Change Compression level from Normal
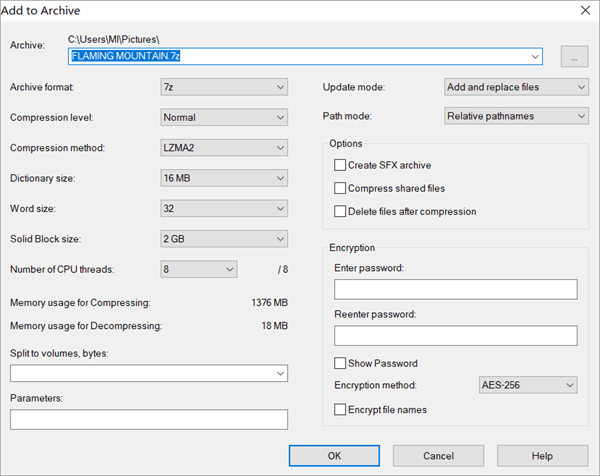Image resolution: width=600 pixels, height=476 pixels. point(224,117)
